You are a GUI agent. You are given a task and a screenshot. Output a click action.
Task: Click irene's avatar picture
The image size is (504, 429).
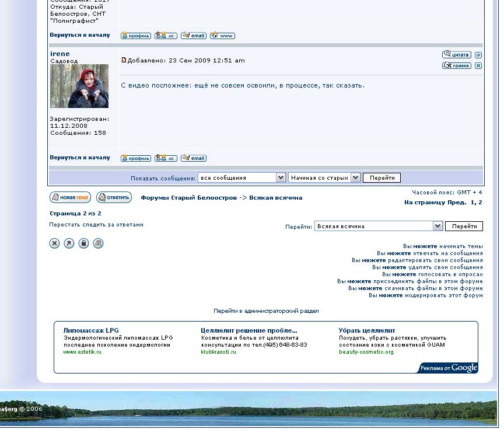click(x=79, y=86)
